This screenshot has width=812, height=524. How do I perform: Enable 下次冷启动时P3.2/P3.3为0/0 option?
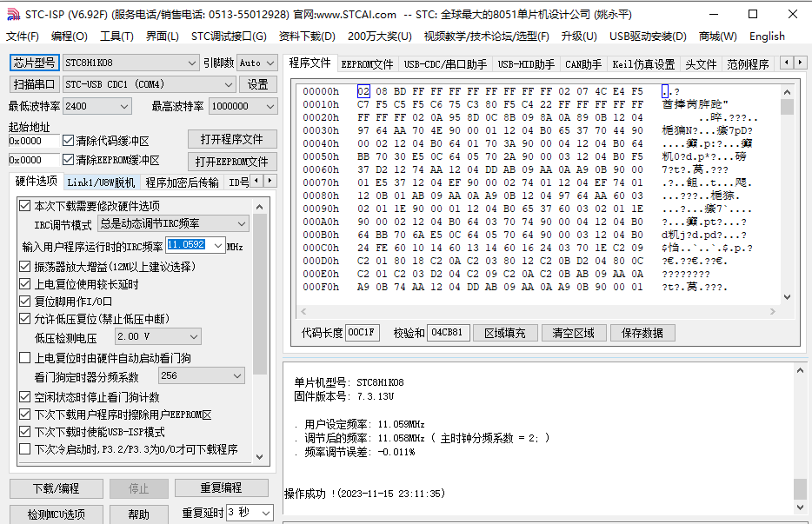click(24, 449)
